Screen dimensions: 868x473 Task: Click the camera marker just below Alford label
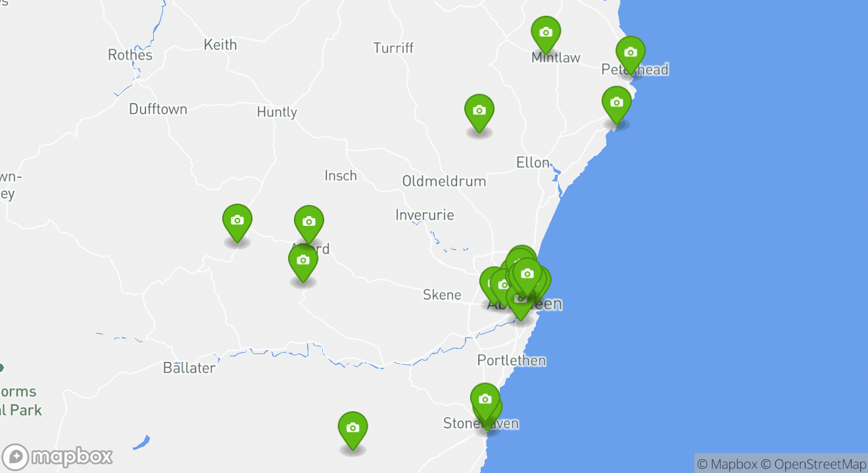point(303,261)
